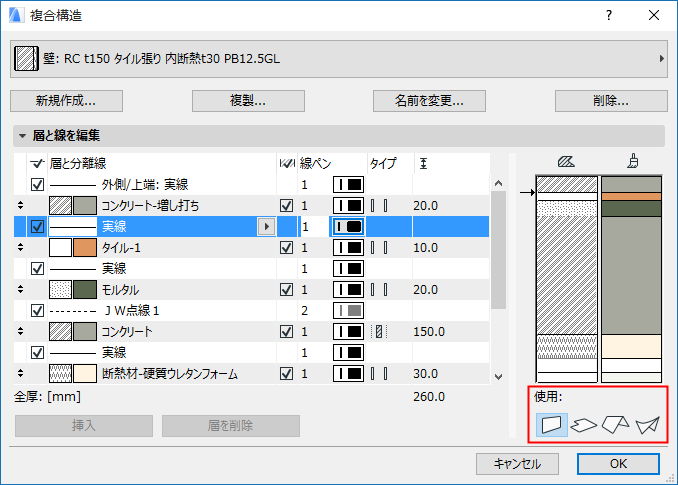This screenshot has width=678, height=485.
Task: Click thickness value 150.0 of コンクリート
Action: click(x=429, y=332)
